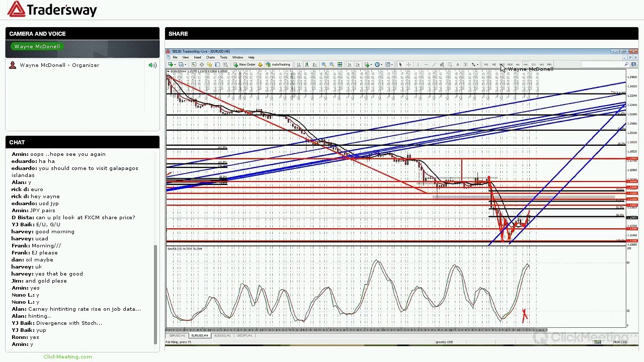Open the Strategy Tester icon

coord(225,64)
